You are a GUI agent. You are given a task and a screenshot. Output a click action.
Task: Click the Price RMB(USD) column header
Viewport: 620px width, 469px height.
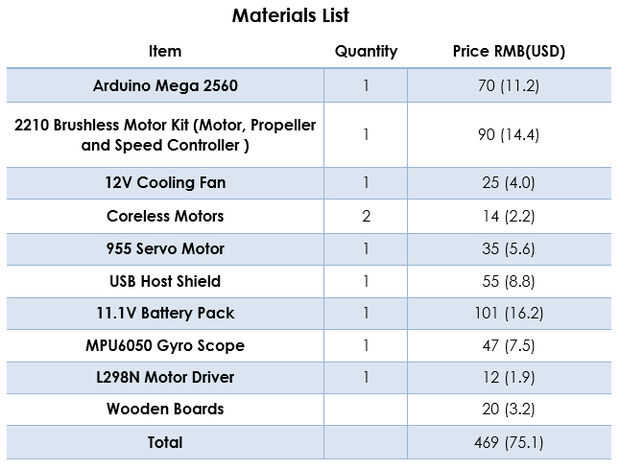[509, 51]
